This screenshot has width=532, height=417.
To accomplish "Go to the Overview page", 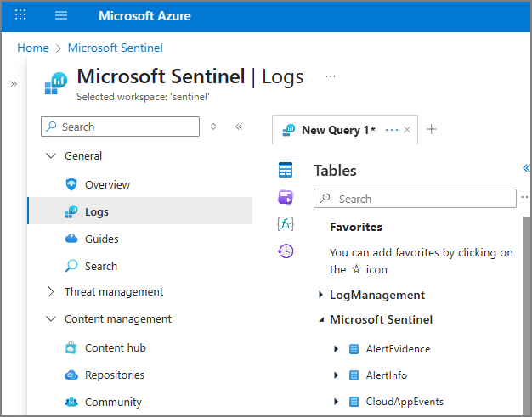I will pos(107,184).
